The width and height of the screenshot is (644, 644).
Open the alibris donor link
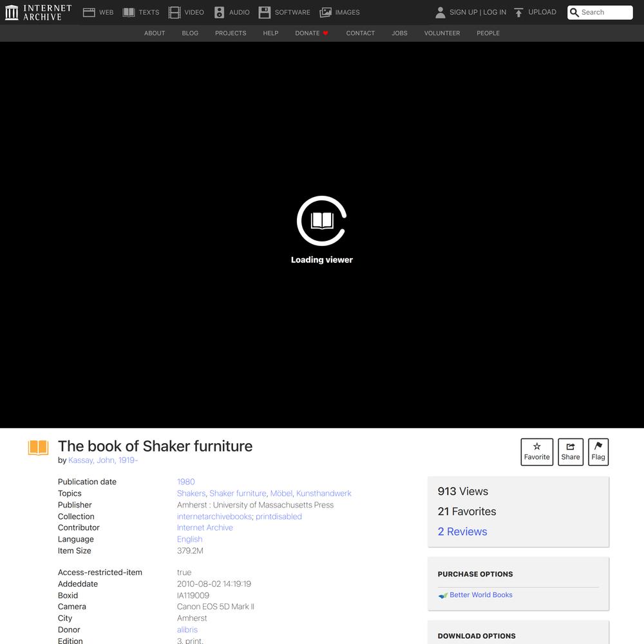point(187,630)
